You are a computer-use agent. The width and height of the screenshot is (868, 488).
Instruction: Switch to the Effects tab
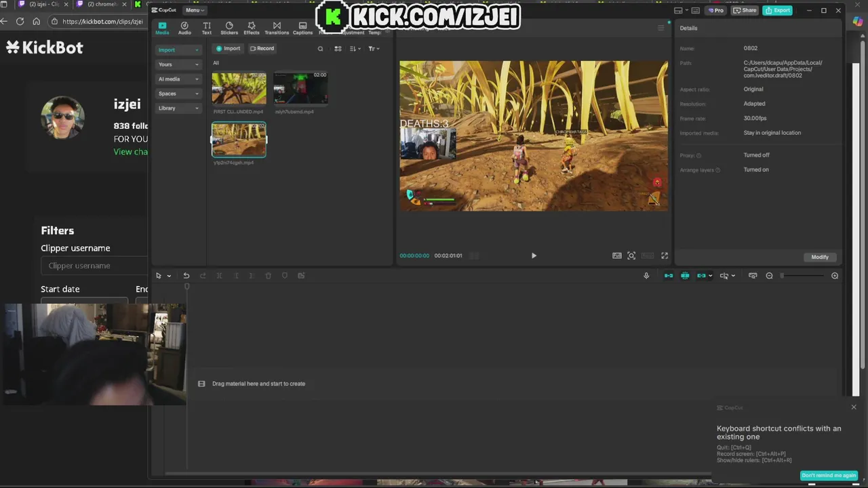tap(252, 28)
